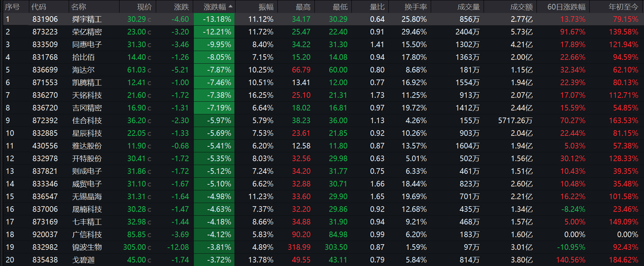This screenshot has width=644, height=266.
Task: Click low price 303.50
Action: pyautogui.click(x=336, y=247)
